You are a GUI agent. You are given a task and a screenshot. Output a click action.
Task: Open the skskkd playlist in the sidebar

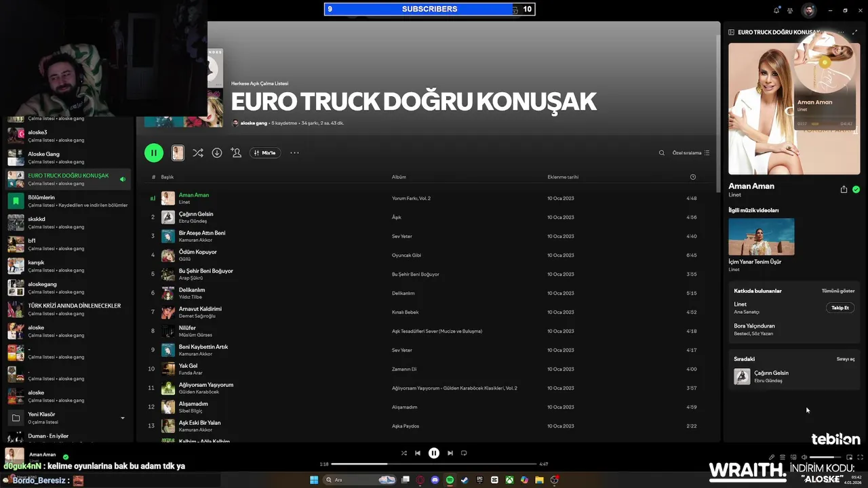[x=66, y=222]
